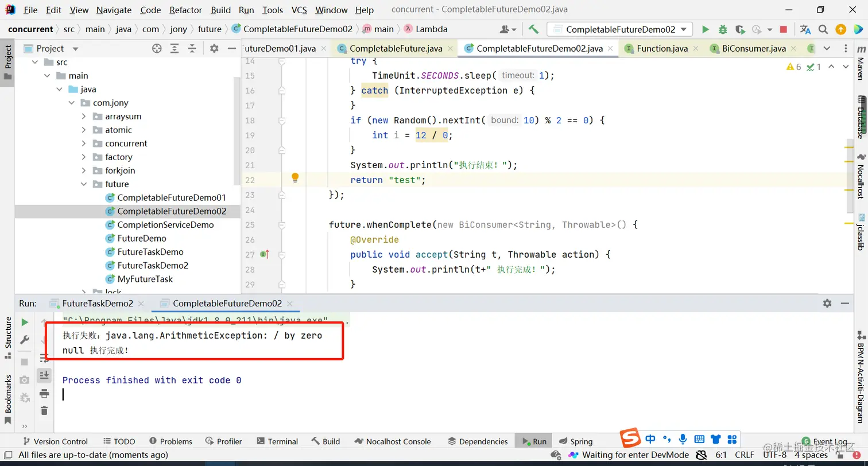The width and height of the screenshot is (868, 466).
Task: Click the override gutter icon on line 27
Action: click(265, 254)
